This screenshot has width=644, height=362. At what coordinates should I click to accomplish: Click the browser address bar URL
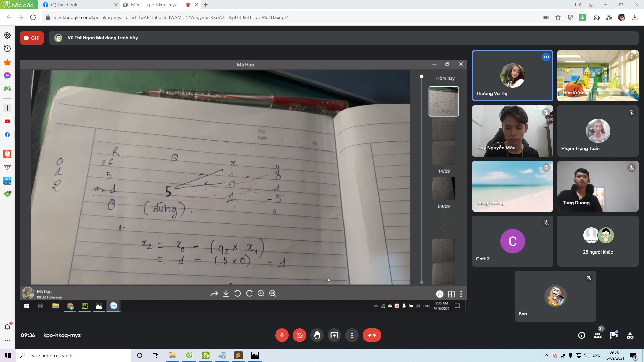(x=171, y=17)
